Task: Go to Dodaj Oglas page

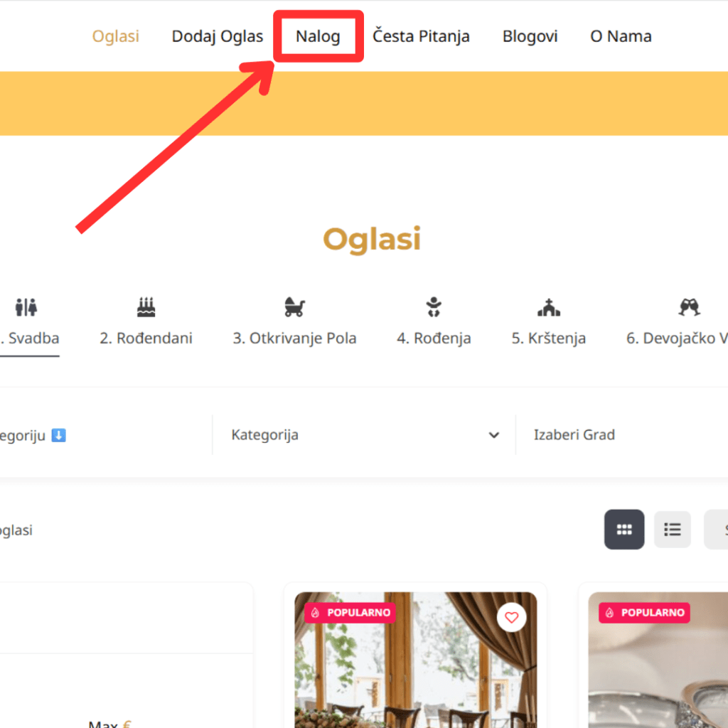Action: click(x=218, y=36)
